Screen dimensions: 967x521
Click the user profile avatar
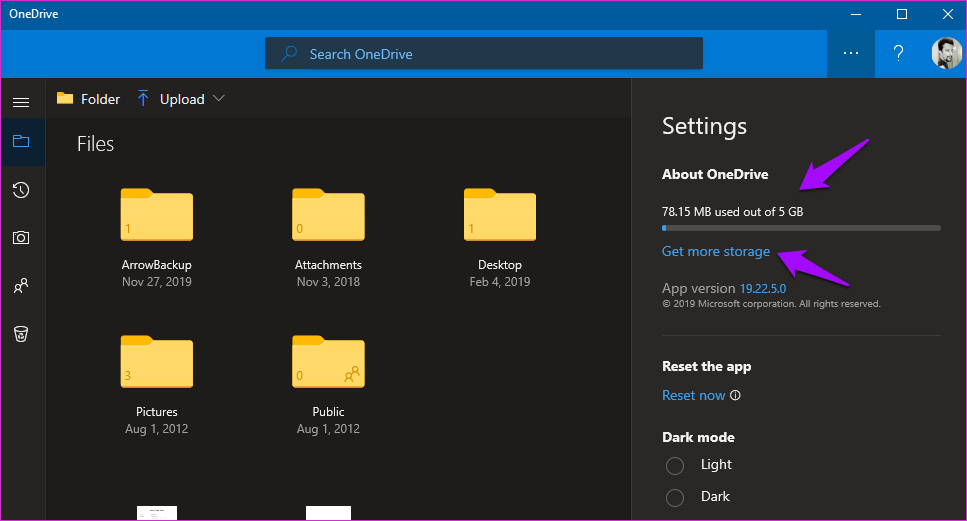click(x=946, y=54)
